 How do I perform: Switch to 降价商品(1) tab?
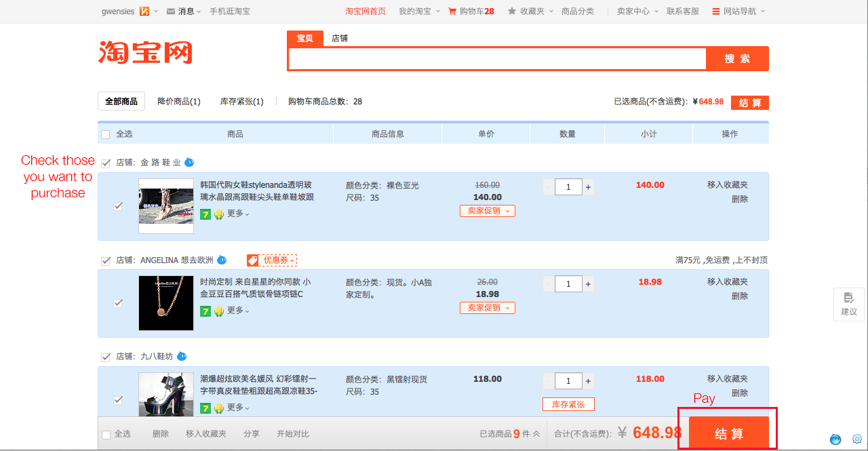pos(179,102)
